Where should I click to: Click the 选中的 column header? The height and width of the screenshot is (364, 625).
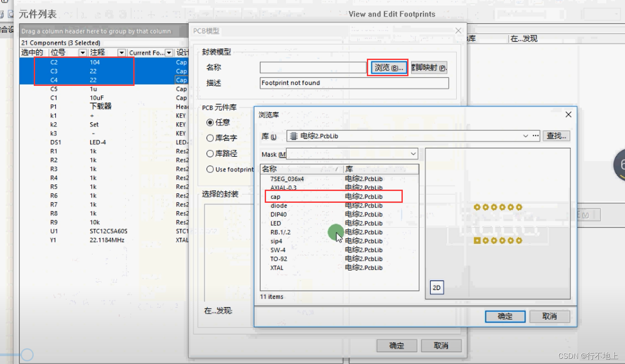[34, 53]
